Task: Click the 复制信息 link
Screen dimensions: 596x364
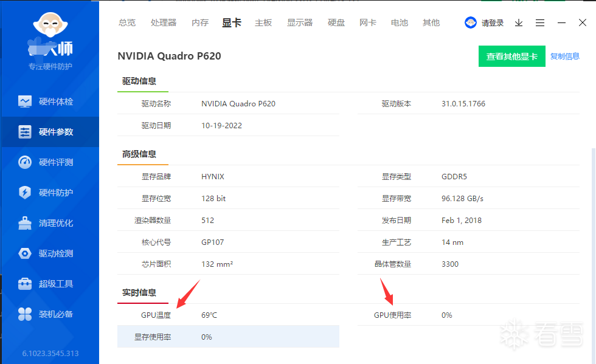Action: point(565,57)
